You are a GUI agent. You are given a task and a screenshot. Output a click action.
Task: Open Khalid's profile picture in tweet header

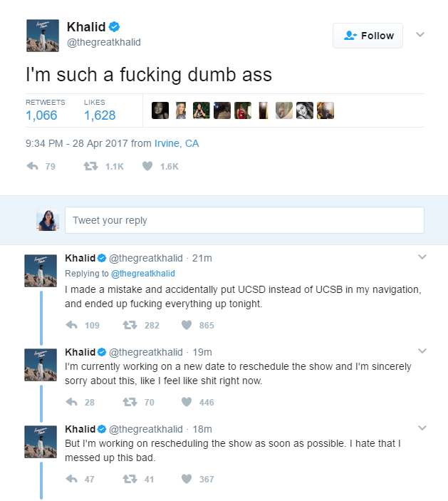42,35
